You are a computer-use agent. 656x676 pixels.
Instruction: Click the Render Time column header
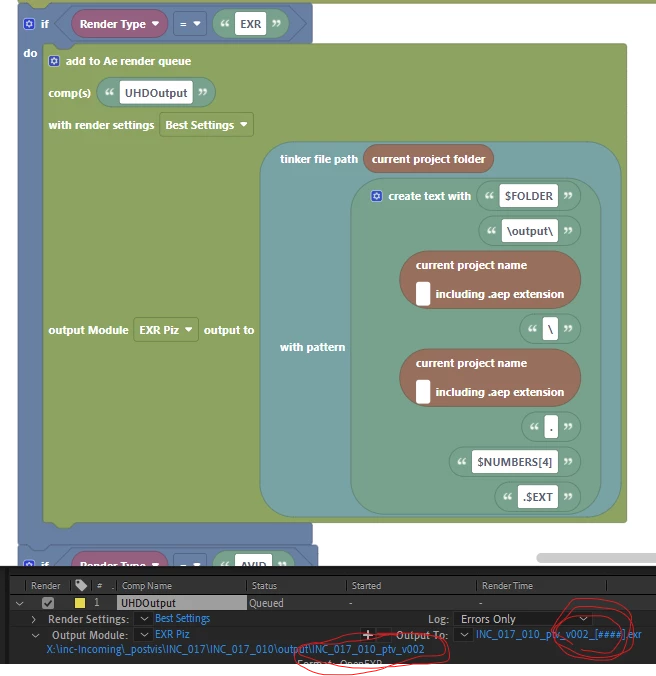point(507,585)
